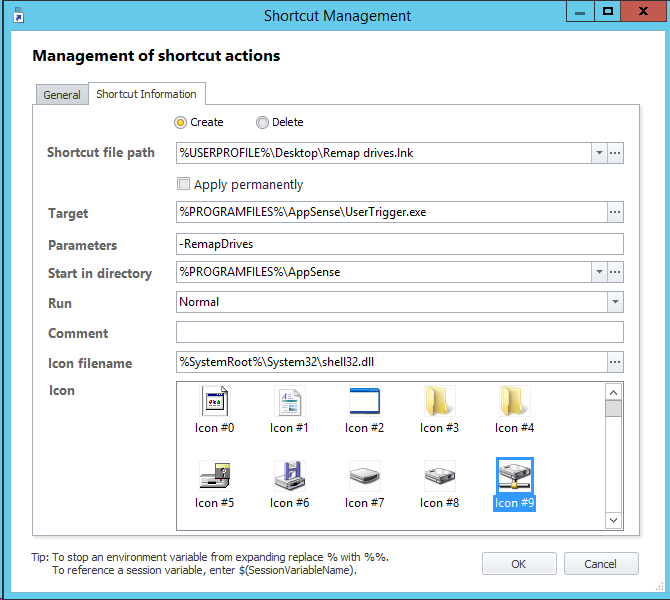Choose the Delete radio button
This screenshot has height=600, width=670.
point(262,123)
